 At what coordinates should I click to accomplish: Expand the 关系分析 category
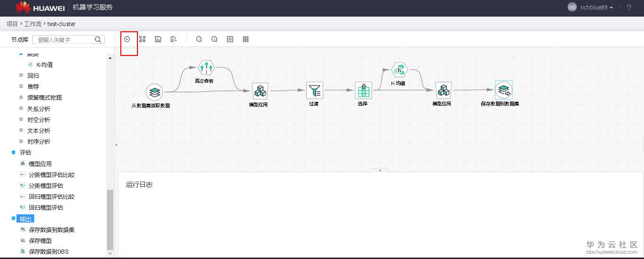point(21,108)
